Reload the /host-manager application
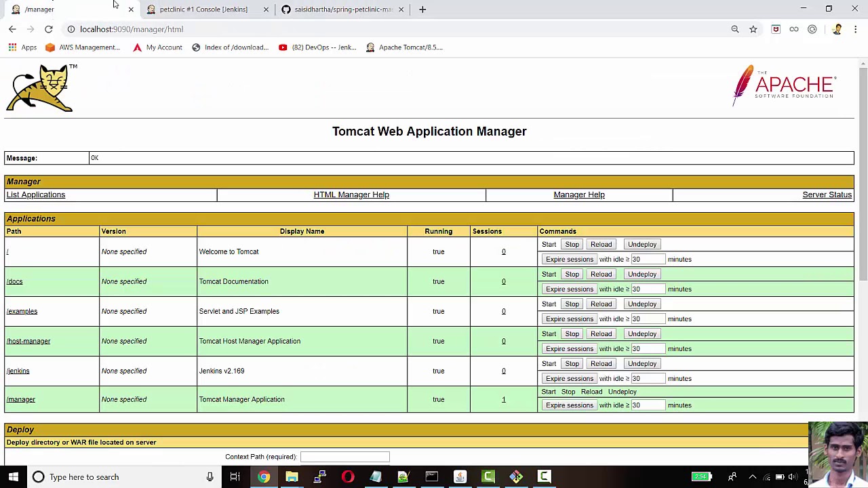Image resolution: width=868 pixels, height=488 pixels. point(601,334)
